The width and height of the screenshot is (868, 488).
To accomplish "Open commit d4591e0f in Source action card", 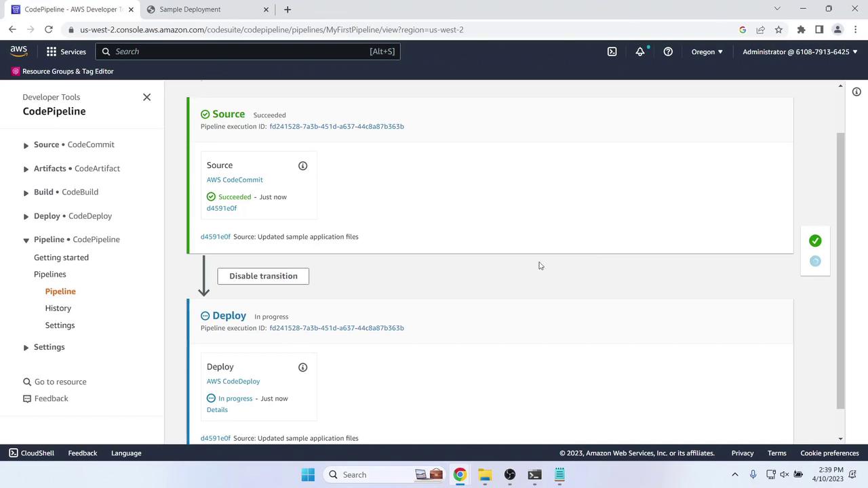I will tap(222, 208).
